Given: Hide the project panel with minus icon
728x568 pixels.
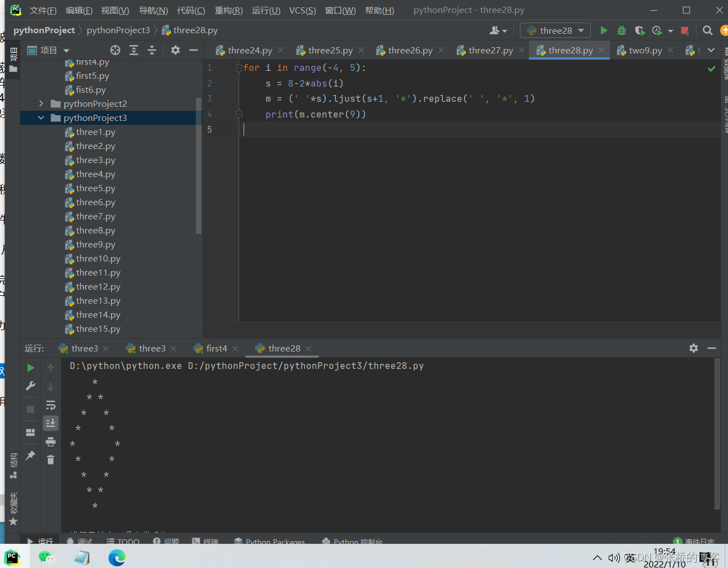Looking at the screenshot, I should point(194,50).
